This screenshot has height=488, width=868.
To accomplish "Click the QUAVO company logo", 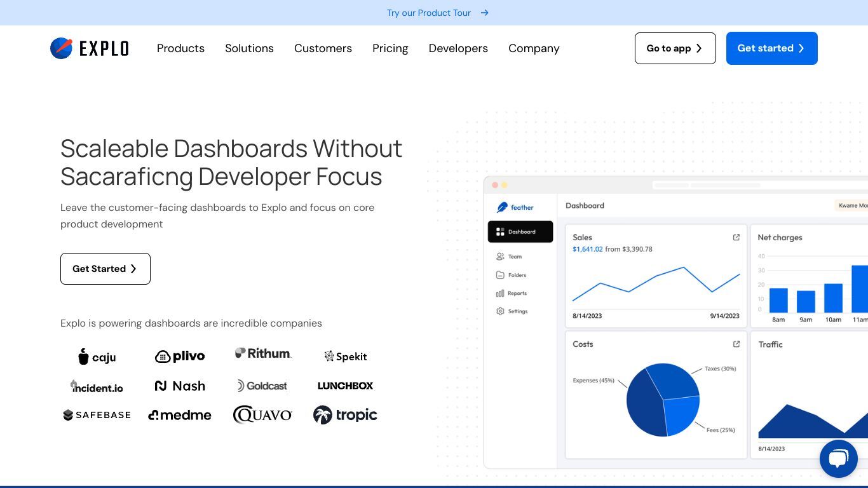I will pos(262,415).
